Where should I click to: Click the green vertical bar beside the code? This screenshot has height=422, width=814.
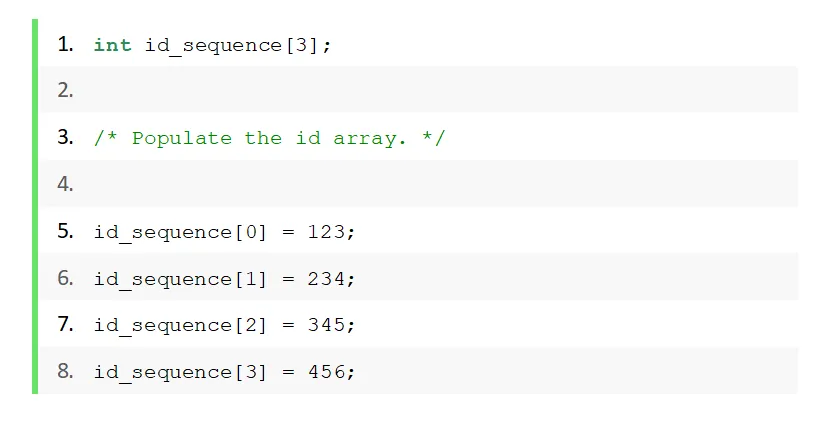(35, 207)
